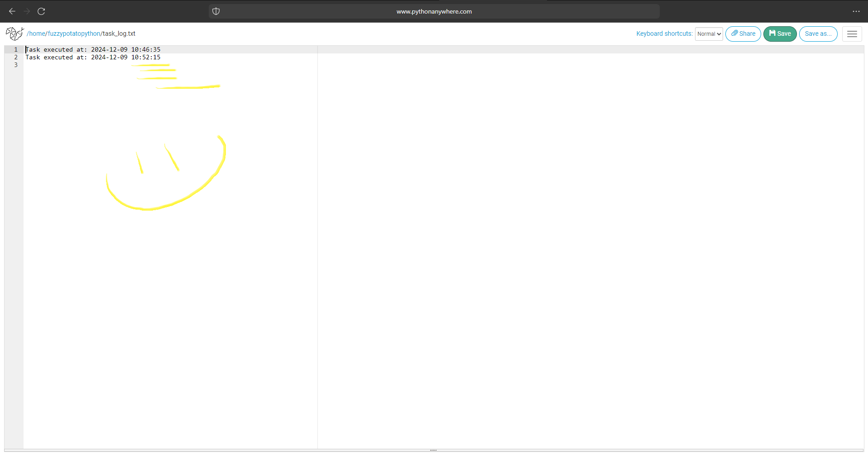
Task: Click line number 2 in the gutter
Action: tap(15, 57)
